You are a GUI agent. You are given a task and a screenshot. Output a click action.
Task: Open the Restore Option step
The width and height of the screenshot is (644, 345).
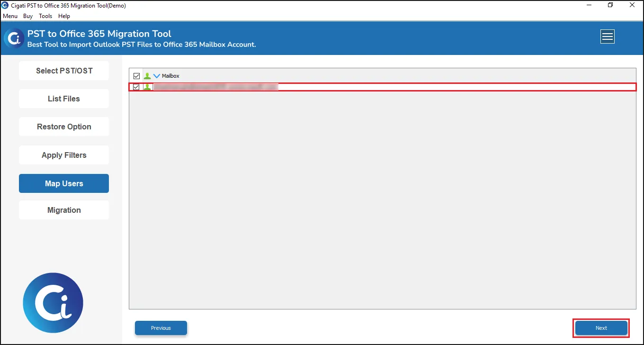coord(64,127)
